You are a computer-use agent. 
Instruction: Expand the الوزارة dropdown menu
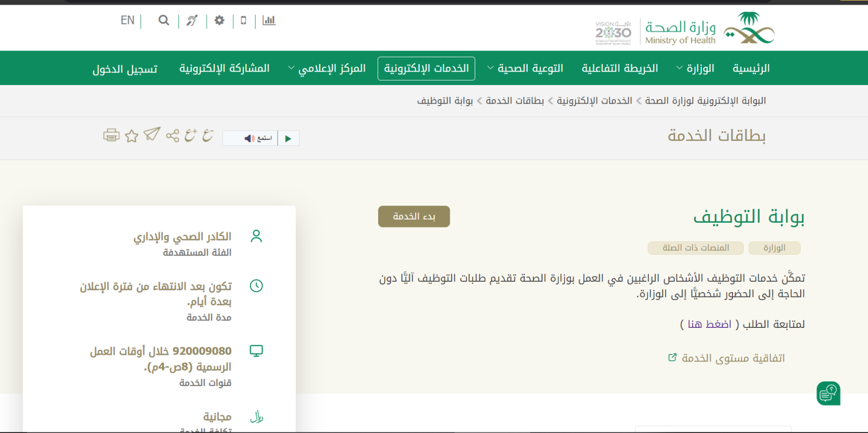click(x=695, y=68)
